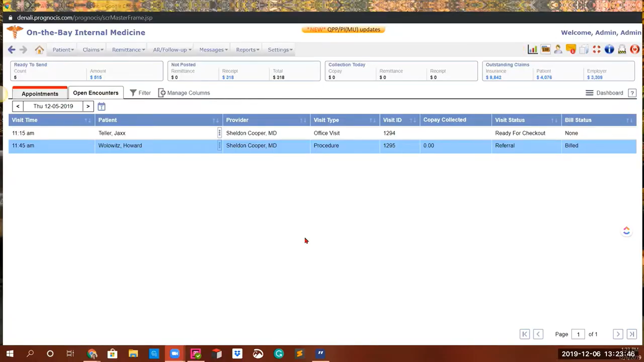Click the red power logout icon
This screenshot has height=362, width=644.
coord(634,50)
